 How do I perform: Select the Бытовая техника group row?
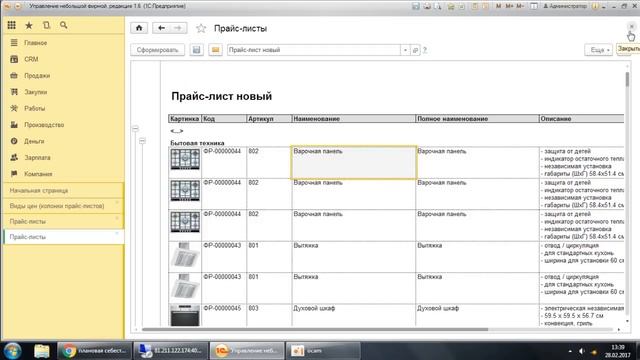[x=197, y=143]
